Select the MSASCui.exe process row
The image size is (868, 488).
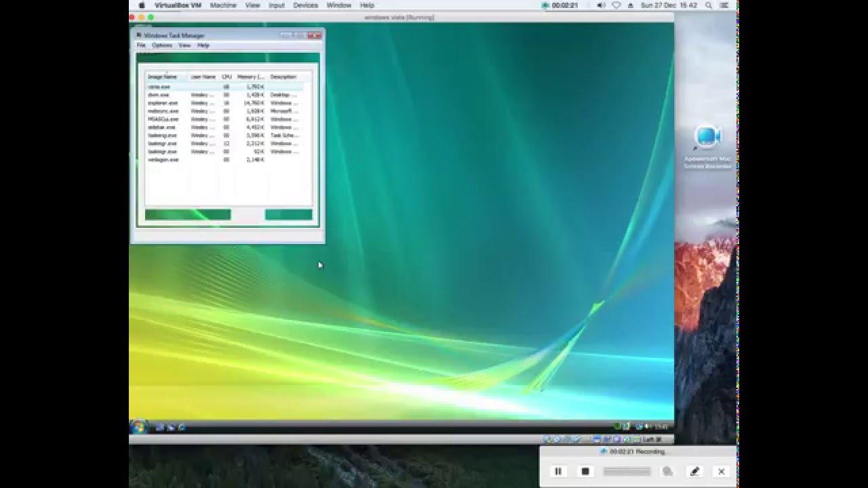pos(224,119)
